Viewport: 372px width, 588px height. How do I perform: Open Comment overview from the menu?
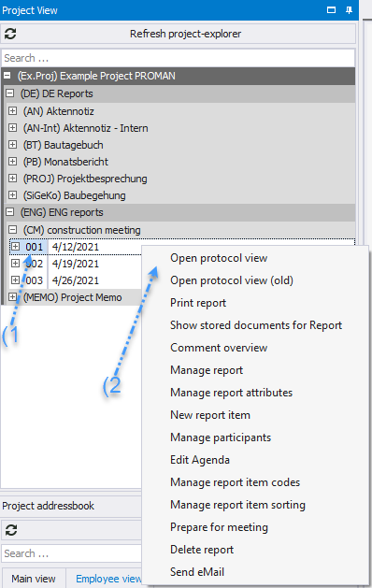(x=219, y=348)
